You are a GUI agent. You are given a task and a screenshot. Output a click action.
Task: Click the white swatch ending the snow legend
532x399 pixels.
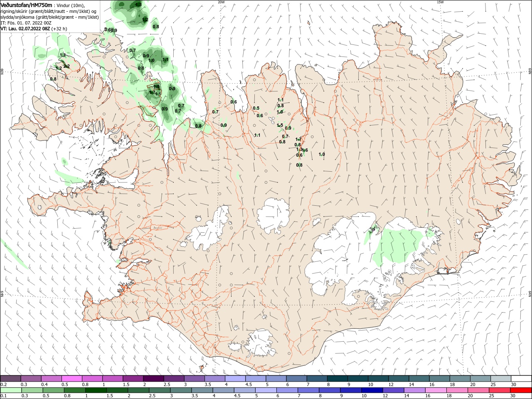click(521, 379)
